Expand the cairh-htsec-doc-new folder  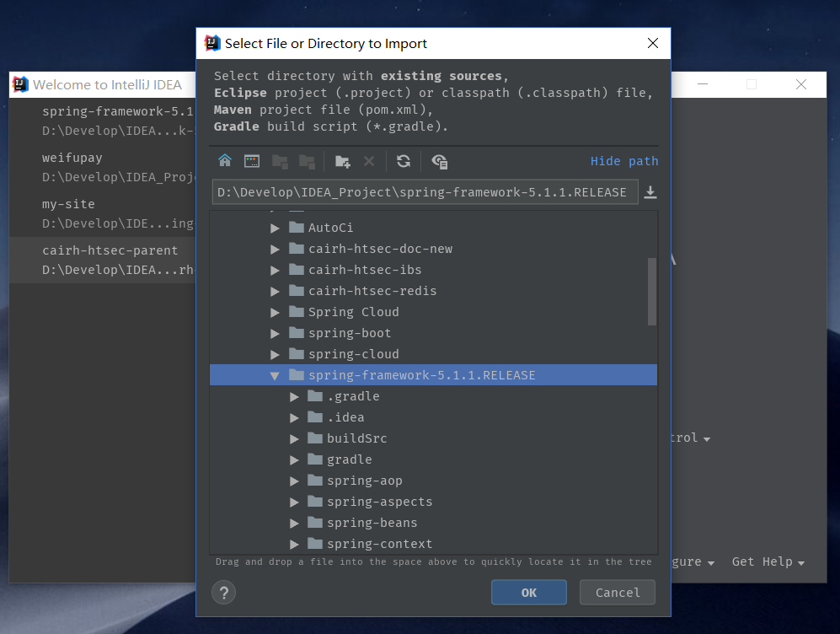(x=275, y=249)
